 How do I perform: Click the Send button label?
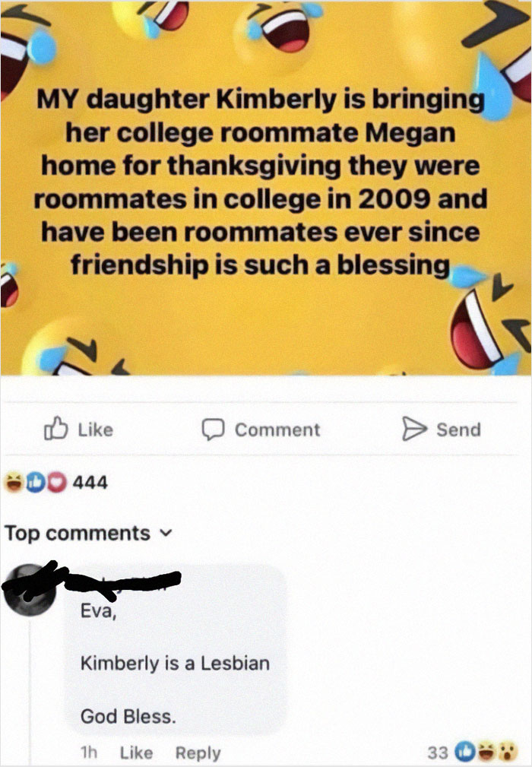coord(458,429)
